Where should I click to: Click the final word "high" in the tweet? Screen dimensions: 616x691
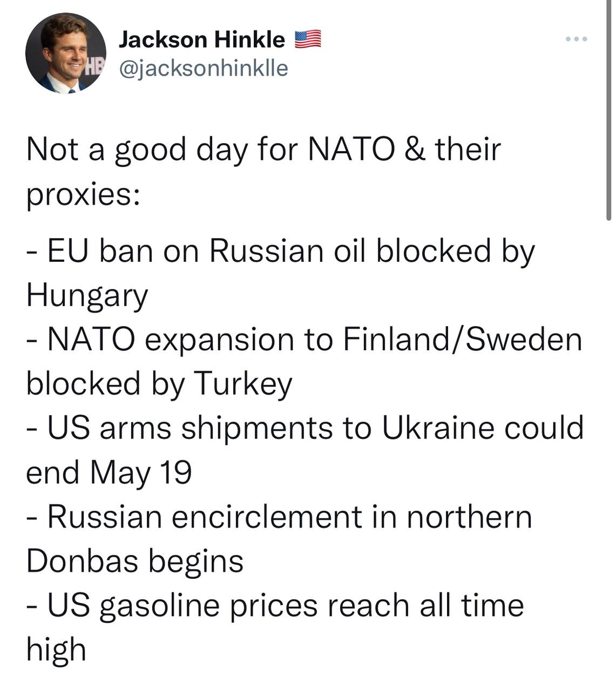coord(56,649)
